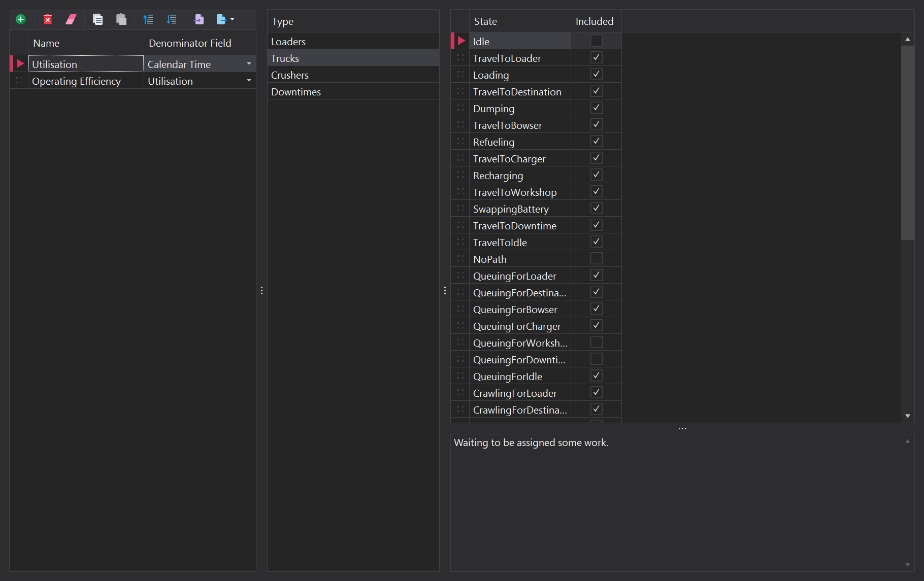Click the state list scrollbar up arrow
The image size is (924, 581).
coord(908,39)
